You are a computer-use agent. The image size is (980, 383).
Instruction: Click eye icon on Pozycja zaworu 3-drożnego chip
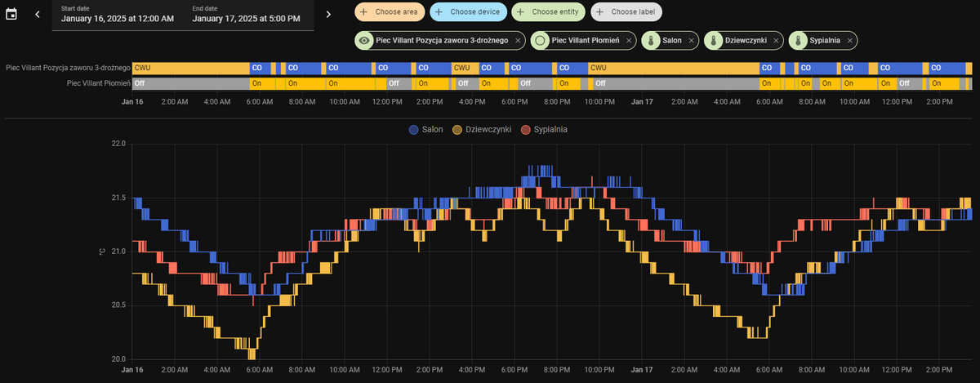(x=365, y=40)
